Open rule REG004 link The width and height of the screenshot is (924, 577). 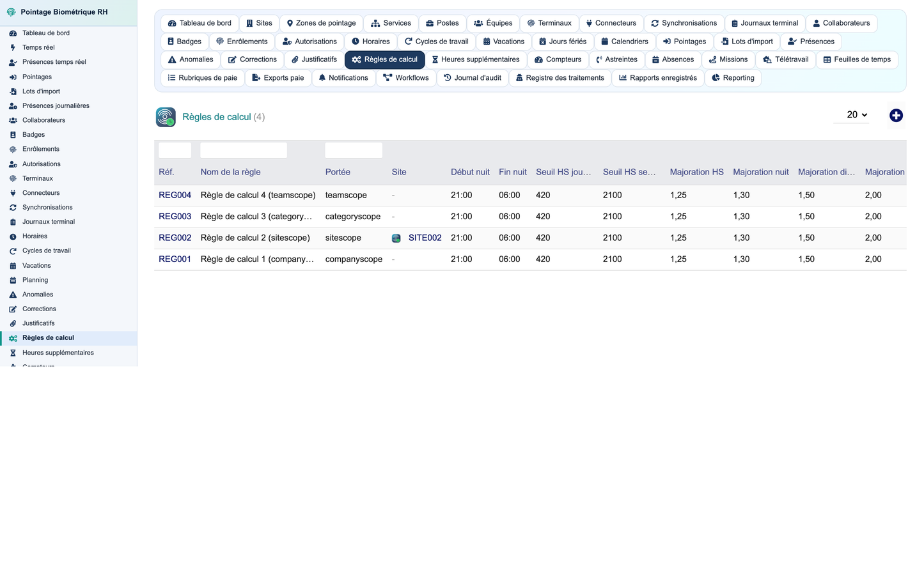[175, 196]
